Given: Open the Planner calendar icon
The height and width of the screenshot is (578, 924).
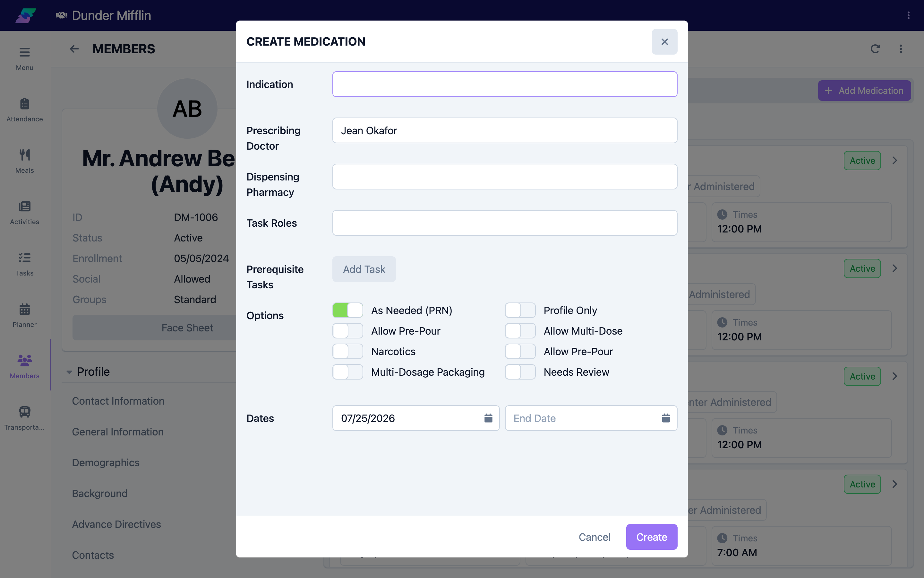Looking at the screenshot, I should [24, 309].
